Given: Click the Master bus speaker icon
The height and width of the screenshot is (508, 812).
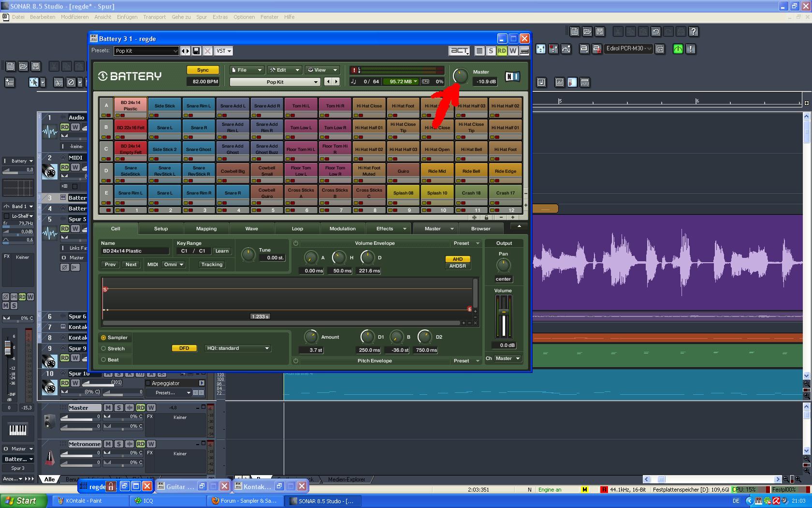Looking at the screenshot, I should [49, 421].
